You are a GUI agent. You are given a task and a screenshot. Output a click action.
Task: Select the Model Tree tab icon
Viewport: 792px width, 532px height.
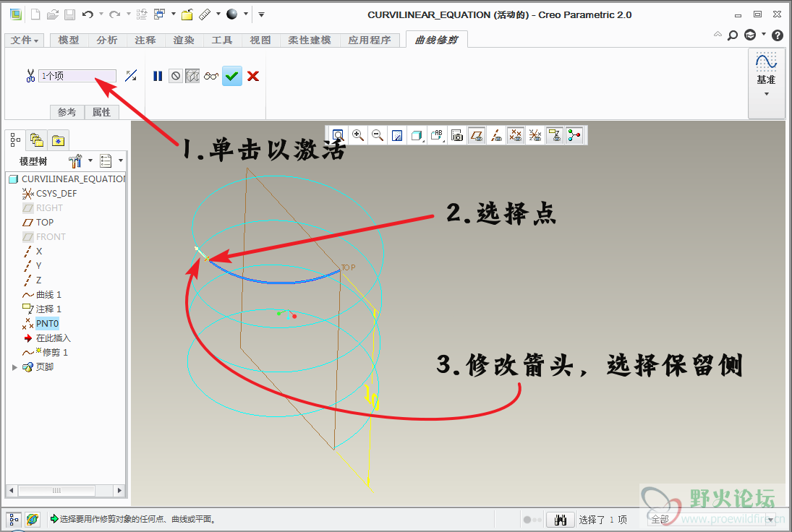click(16, 140)
